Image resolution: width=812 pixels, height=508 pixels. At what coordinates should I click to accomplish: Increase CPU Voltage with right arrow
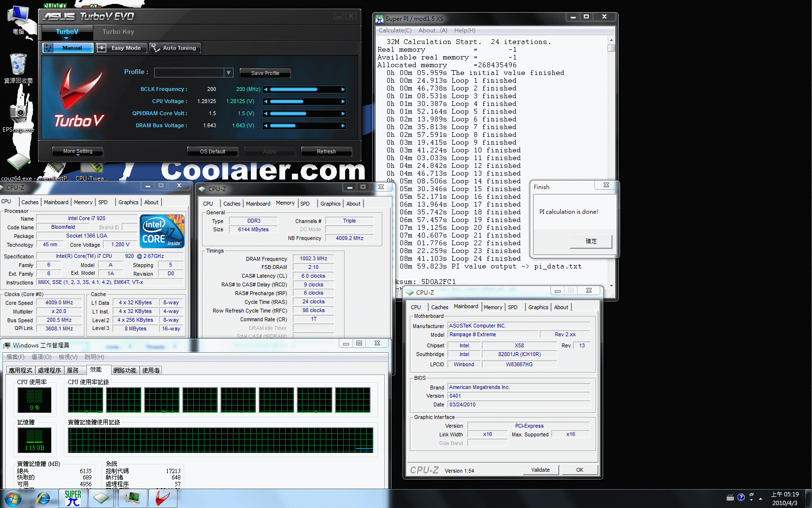(x=343, y=102)
